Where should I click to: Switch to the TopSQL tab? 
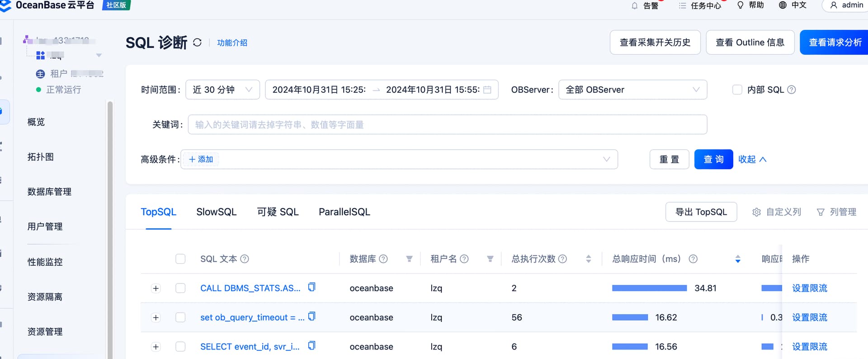pos(158,212)
